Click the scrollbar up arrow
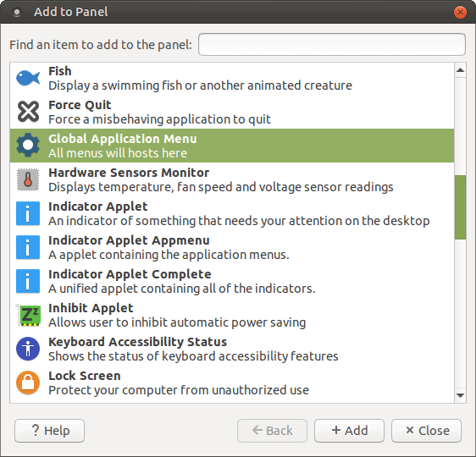Viewport: 476px width, 457px height. pyautogui.click(x=460, y=70)
